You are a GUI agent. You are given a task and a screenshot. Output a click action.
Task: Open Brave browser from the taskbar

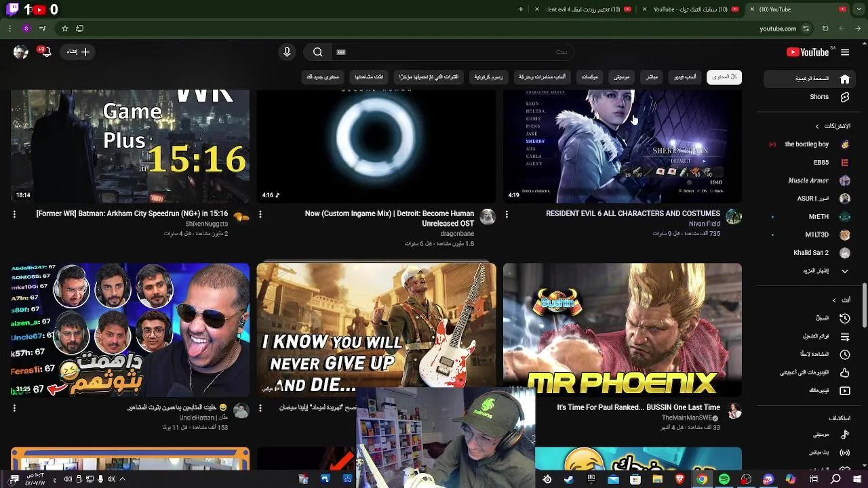[679, 479]
